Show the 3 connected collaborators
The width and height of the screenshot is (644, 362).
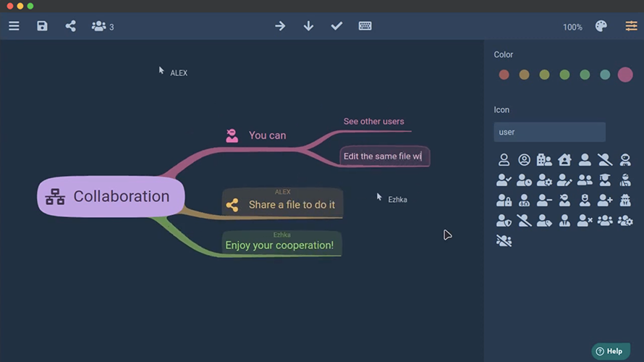(x=103, y=27)
